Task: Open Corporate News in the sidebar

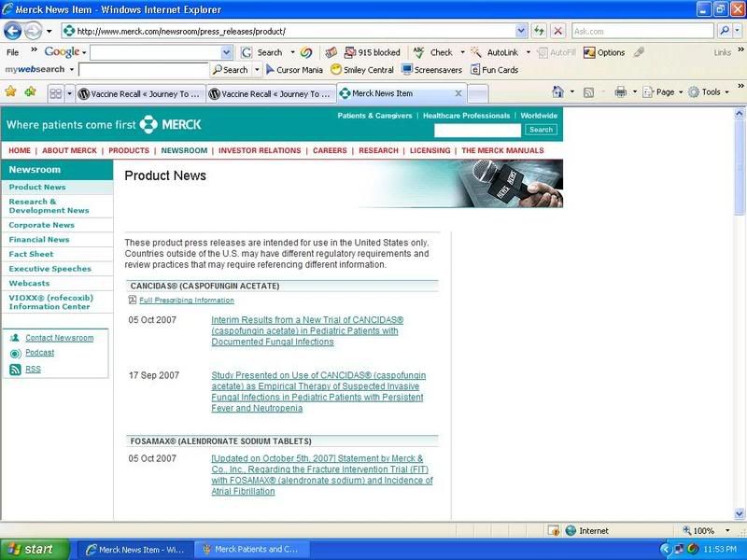Action: [x=41, y=225]
